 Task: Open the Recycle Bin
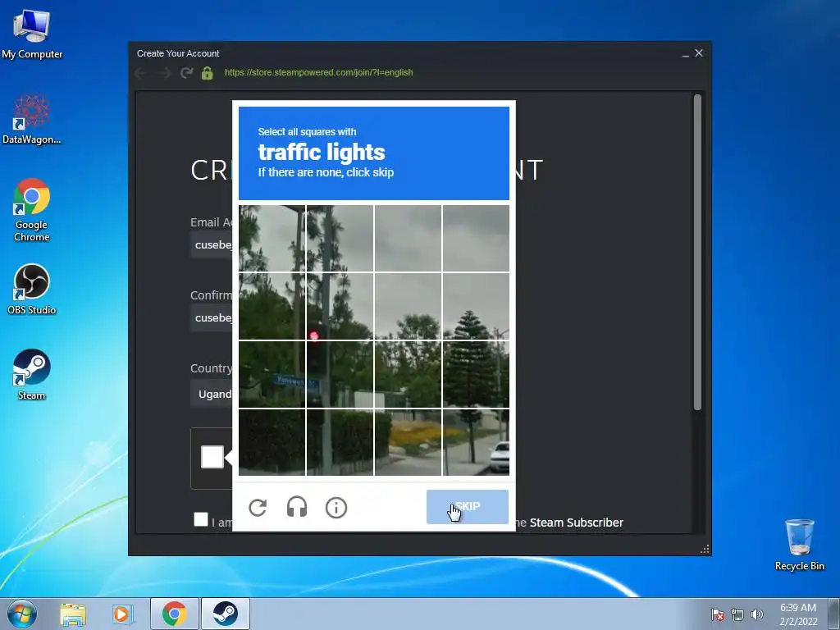(799, 545)
